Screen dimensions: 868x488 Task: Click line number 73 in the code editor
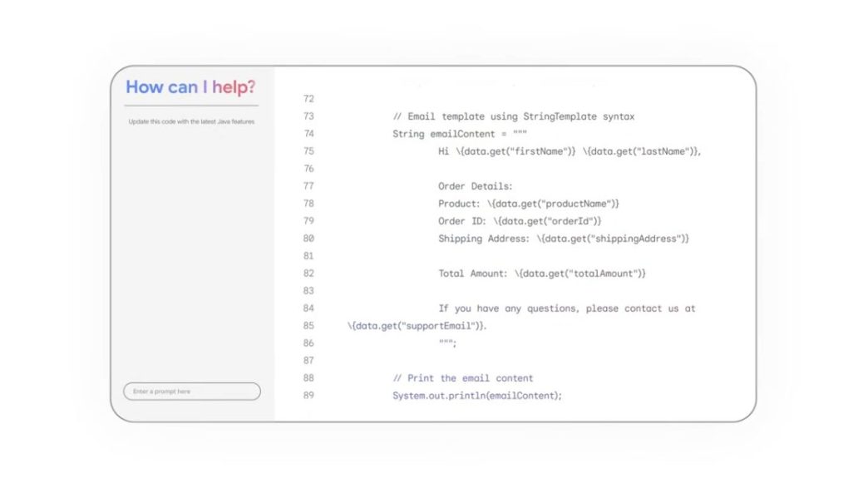click(x=308, y=116)
